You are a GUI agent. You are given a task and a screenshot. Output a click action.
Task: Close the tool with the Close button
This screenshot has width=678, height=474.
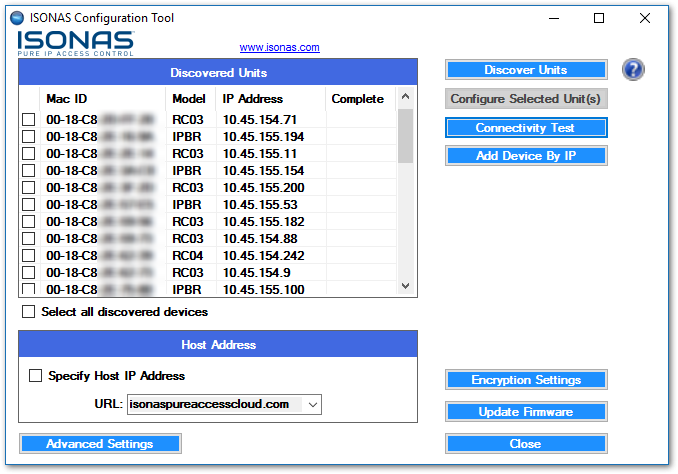tap(526, 444)
